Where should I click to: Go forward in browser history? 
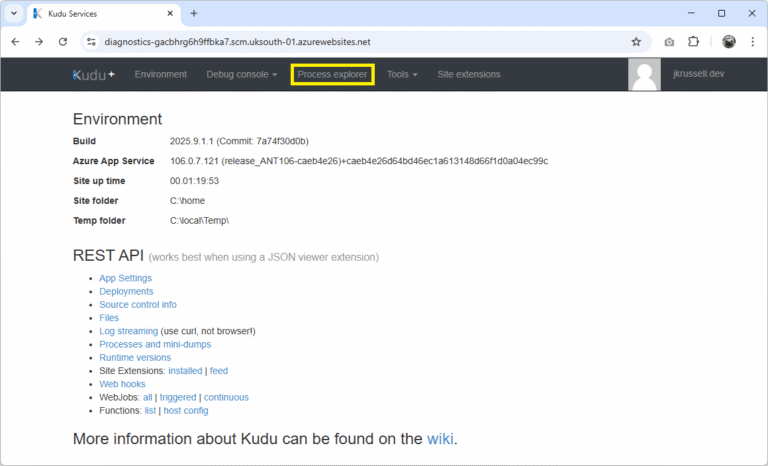pos(39,42)
